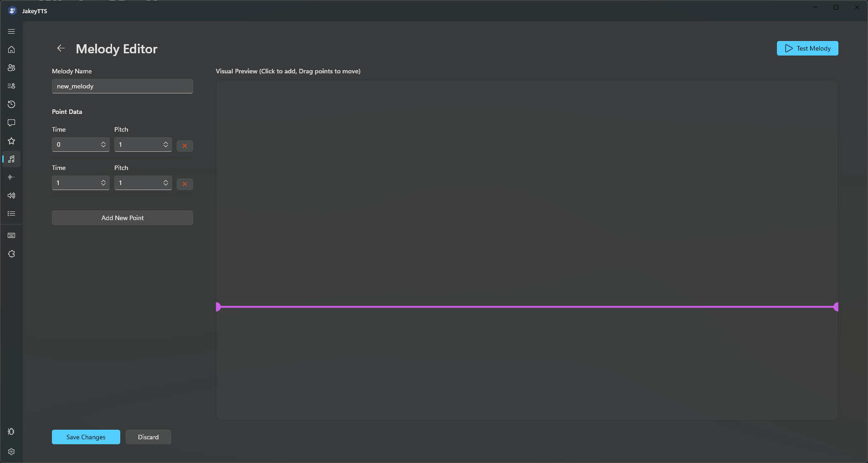This screenshot has width=868, height=463.
Task: Click the JakeyTTS app icon in title bar
Action: (x=12, y=10)
